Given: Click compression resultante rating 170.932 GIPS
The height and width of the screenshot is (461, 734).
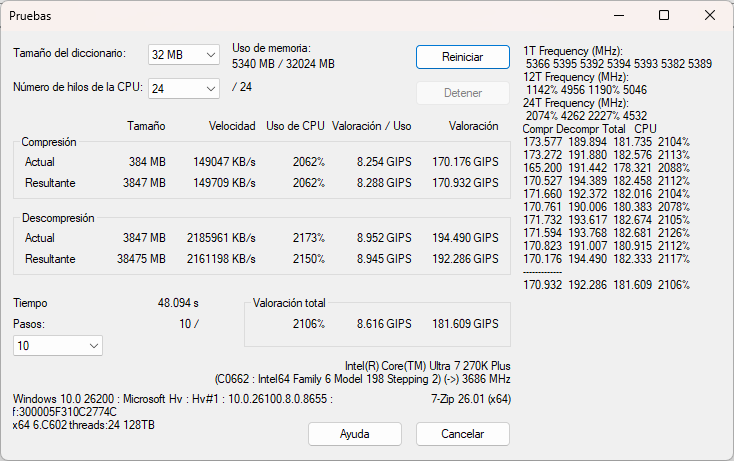Looking at the screenshot, I should click(465, 183).
